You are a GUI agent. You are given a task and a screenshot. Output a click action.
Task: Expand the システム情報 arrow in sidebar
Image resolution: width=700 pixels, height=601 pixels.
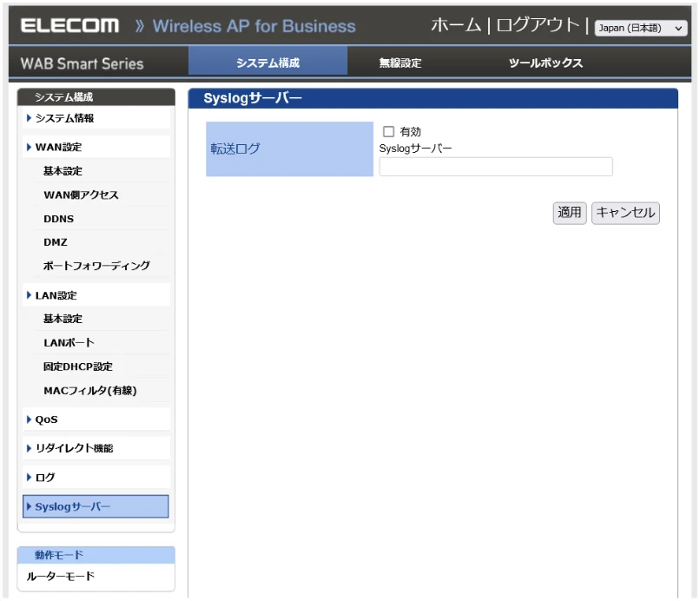click(x=29, y=118)
